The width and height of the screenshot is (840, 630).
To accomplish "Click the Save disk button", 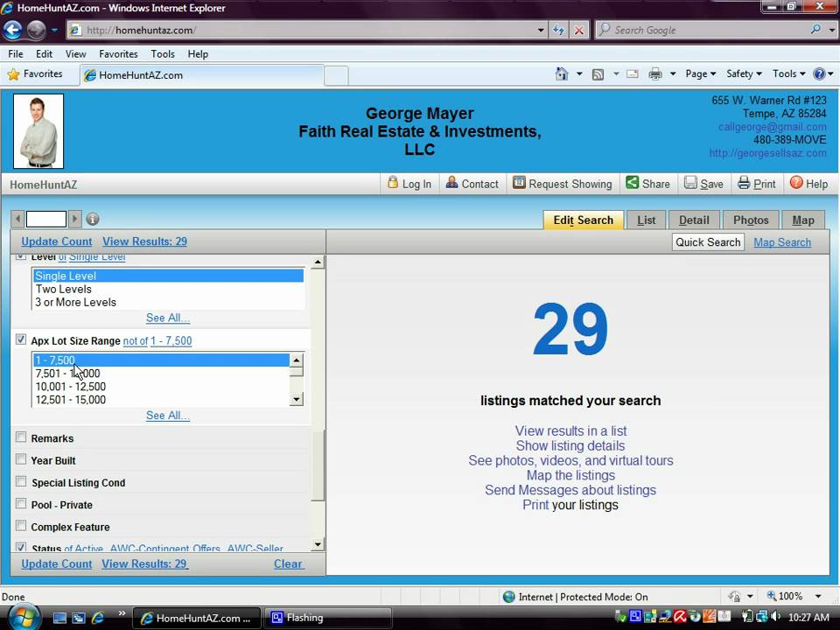I will [x=703, y=184].
